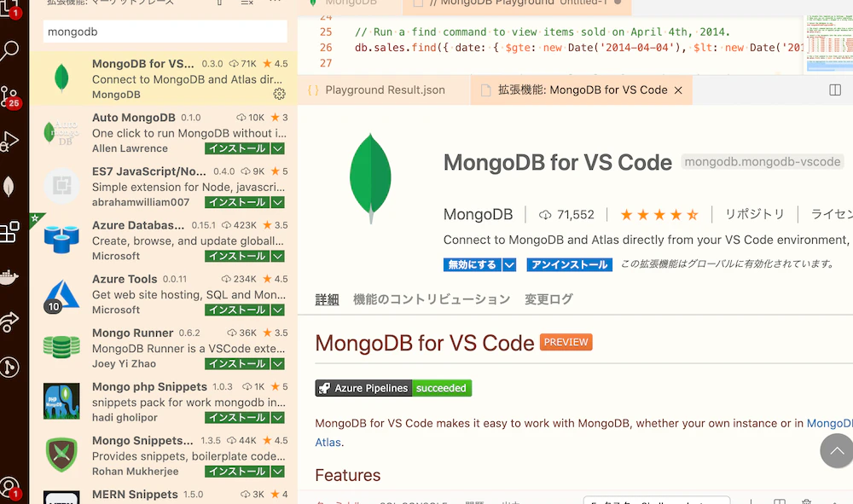Open the Accounts icon in activity bar
Image resolution: width=853 pixels, height=504 pixels.
[x=9, y=488]
